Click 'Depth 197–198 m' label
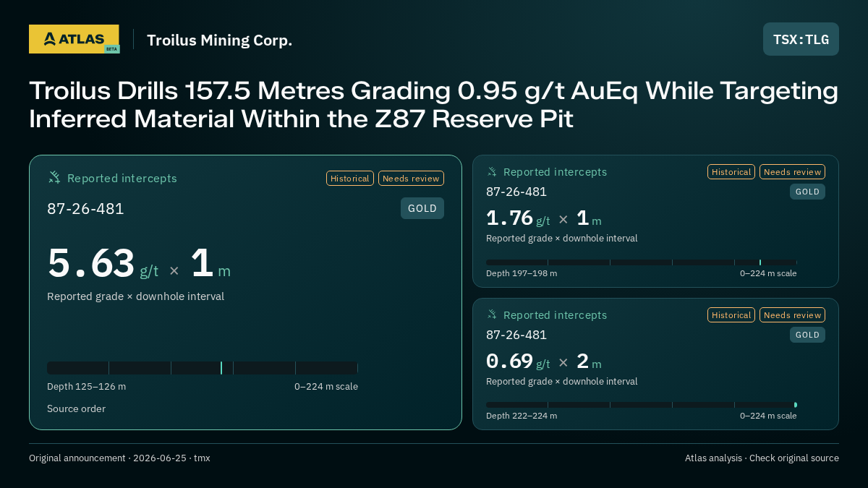868x488 pixels. click(522, 273)
